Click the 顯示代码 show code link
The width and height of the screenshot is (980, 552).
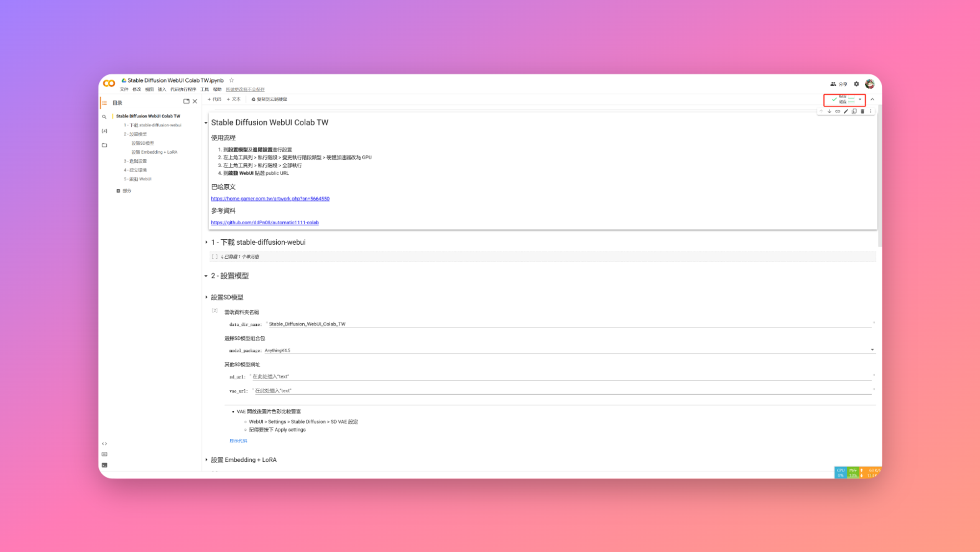tap(238, 441)
